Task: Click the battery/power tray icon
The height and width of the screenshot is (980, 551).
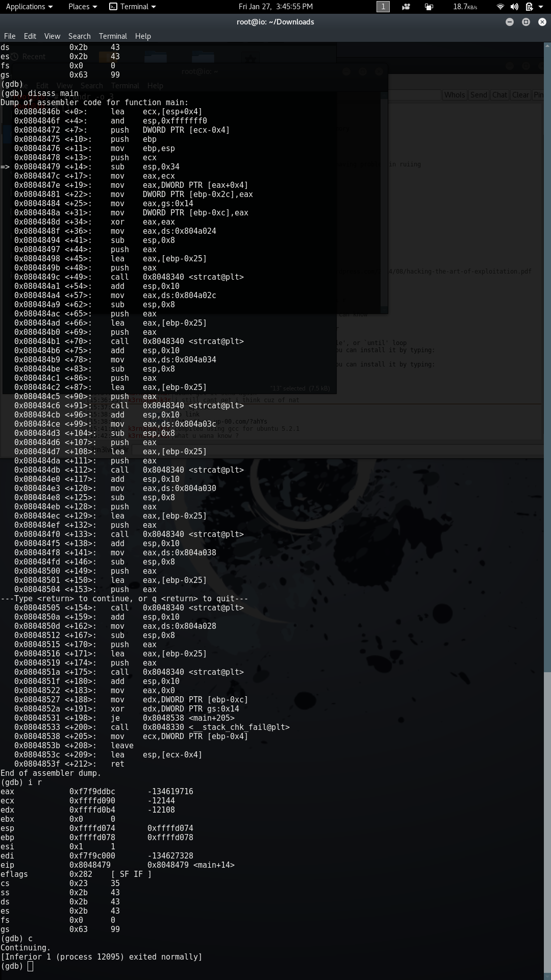Action: tap(529, 7)
